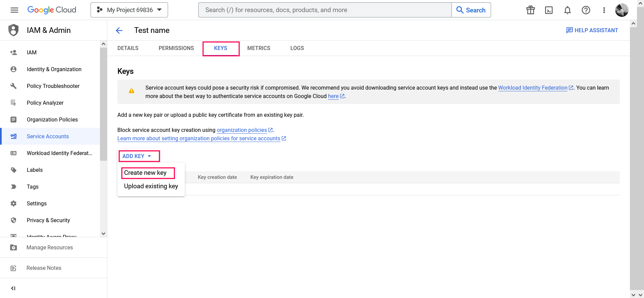This screenshot has height=298, width=644.
Task: Open the help question mark icon
Action: point(586,10)
